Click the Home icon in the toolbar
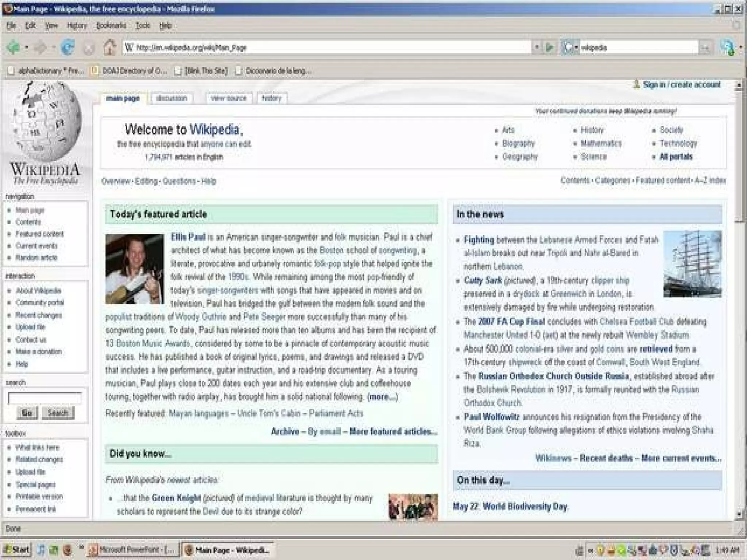This screenshot has width=747, height=560. (x=109, y=48)
